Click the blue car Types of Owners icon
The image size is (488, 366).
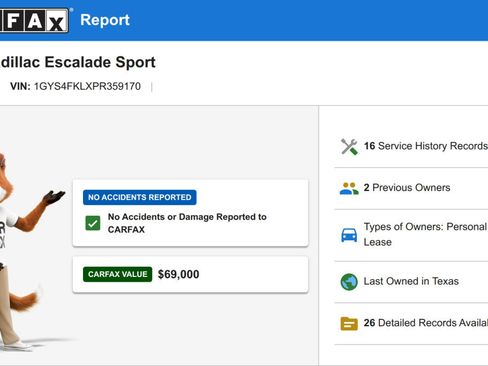point(349,235)
